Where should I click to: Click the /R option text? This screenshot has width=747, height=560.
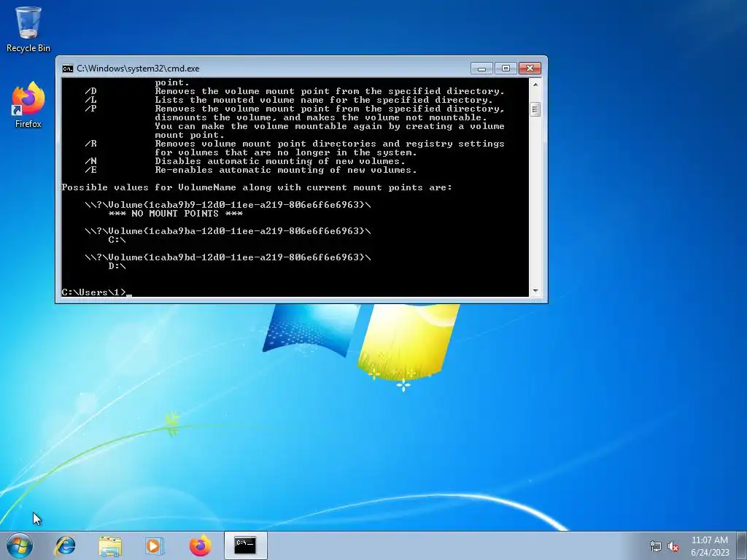coord(90,144)
